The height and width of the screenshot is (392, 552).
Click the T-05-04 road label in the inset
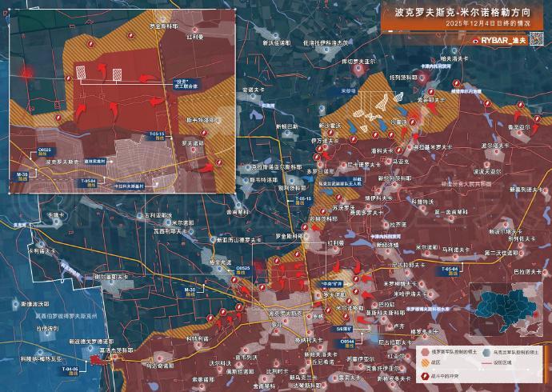[x=89, y=182]
